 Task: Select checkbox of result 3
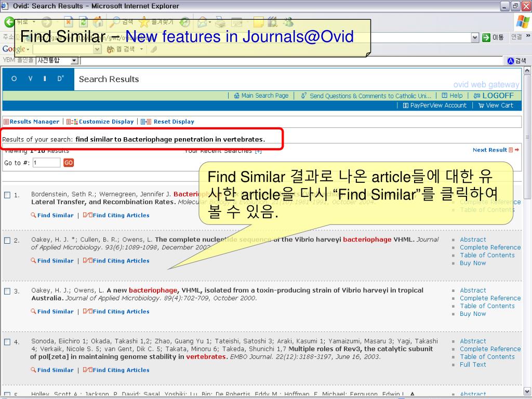(x=7, y=291)
